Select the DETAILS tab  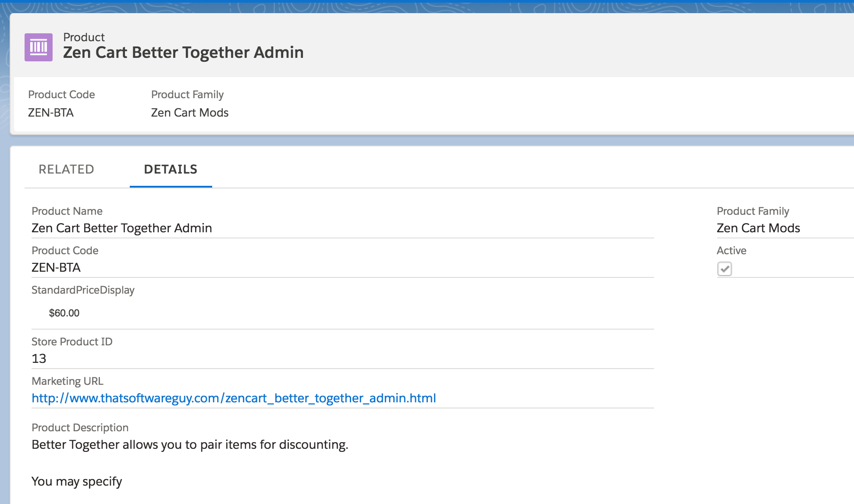point(171,169)
